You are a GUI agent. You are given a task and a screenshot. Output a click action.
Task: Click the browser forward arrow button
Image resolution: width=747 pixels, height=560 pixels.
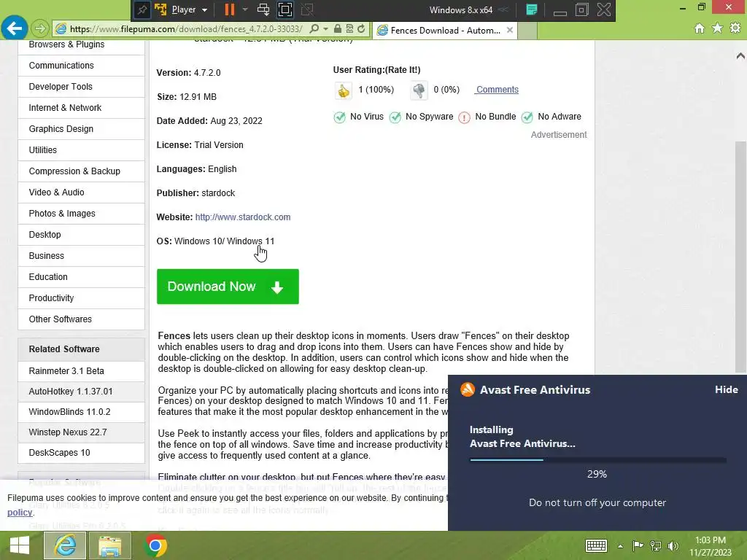click(40, 29)
